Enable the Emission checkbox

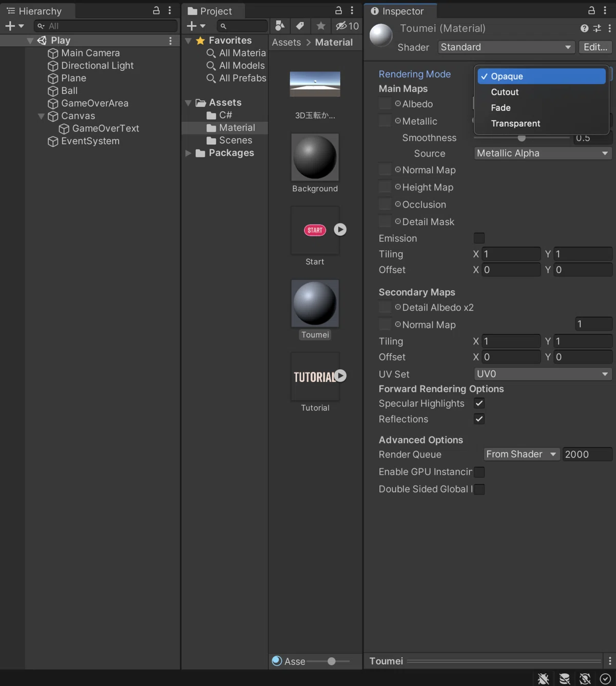(x=479, y=238)
